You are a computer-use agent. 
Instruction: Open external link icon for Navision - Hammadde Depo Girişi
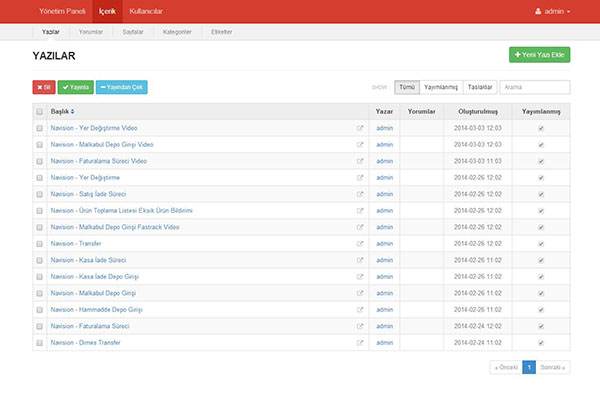tap(360, 310)
